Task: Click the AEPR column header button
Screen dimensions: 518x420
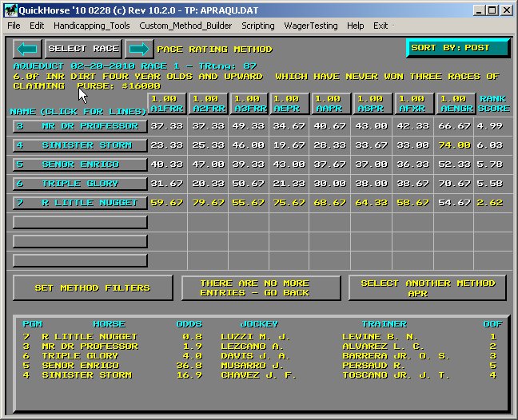Action: [x=289, y=103]
